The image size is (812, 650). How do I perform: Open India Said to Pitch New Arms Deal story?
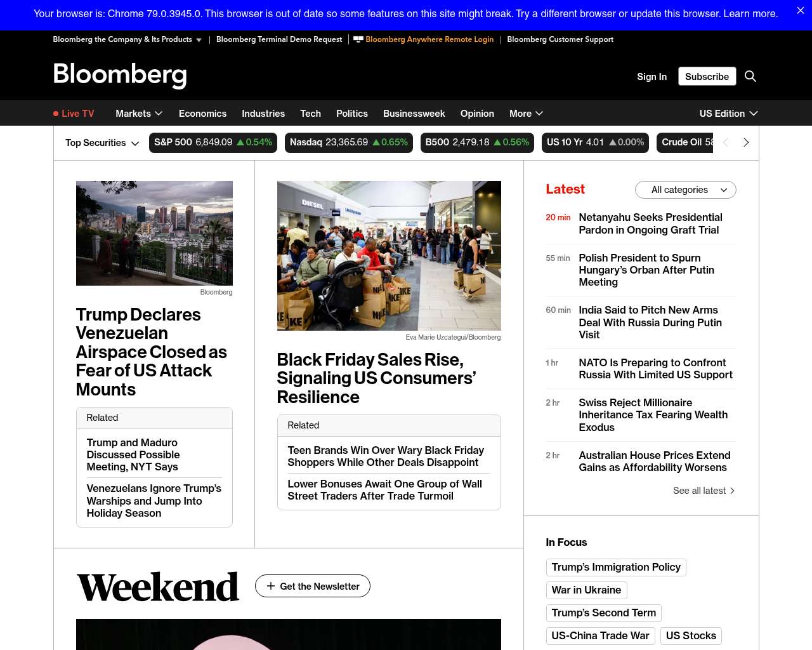coord(650,322)
